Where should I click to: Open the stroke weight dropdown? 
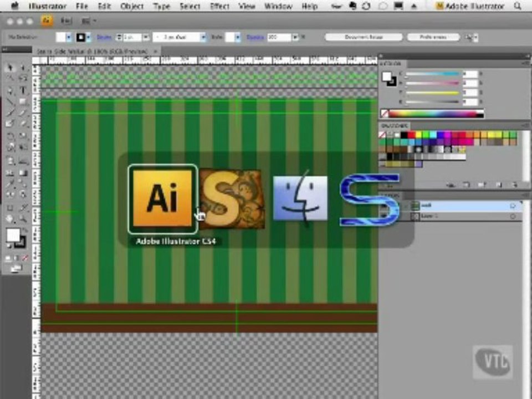tap(146, 37)
